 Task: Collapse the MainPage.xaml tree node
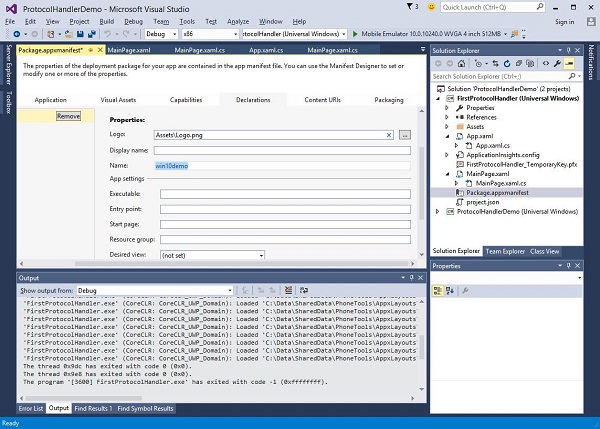(447, 175)
